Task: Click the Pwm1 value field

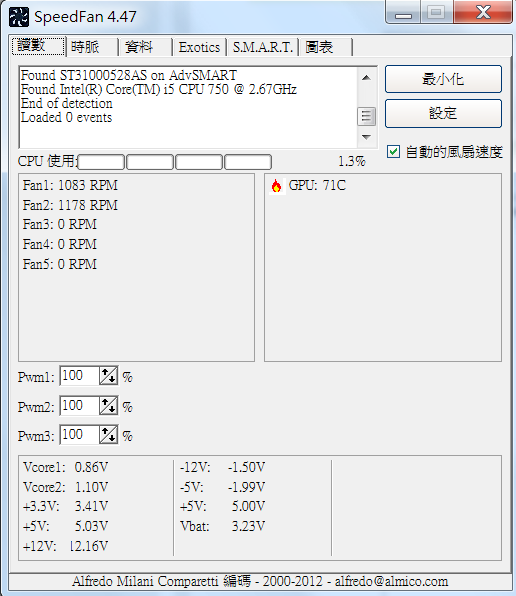Action: [x=79, y=376]
